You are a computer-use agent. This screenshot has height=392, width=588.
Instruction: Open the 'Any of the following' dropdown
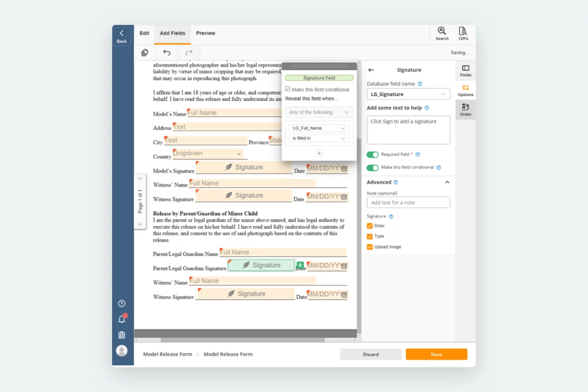(x=319, y=112)
